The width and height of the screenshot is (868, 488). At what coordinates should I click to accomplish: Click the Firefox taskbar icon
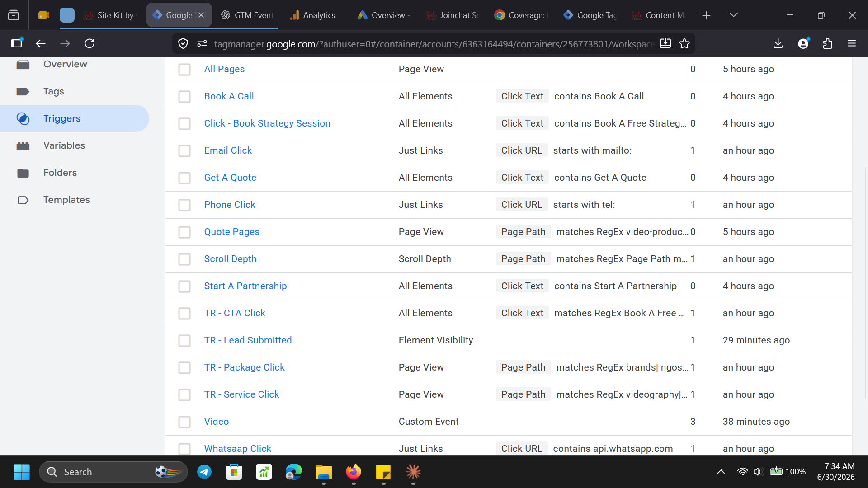[x=354, y=472]
